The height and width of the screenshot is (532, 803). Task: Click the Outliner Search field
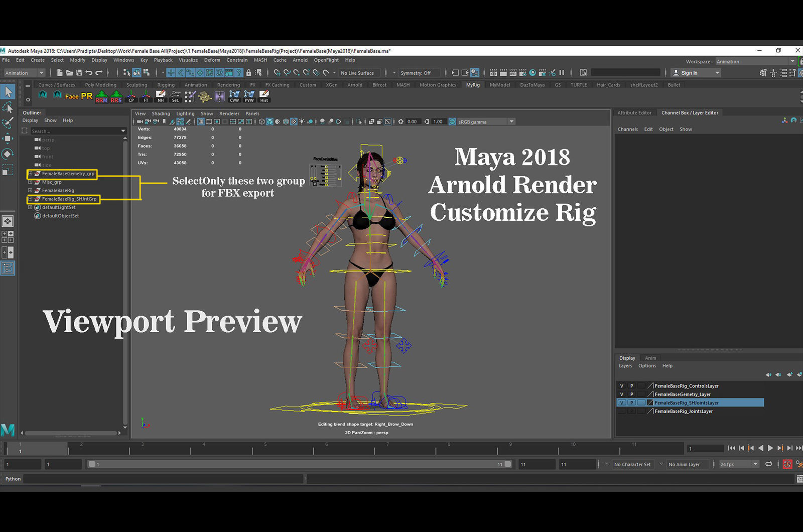pyautogui.click(x=77, y=131)
